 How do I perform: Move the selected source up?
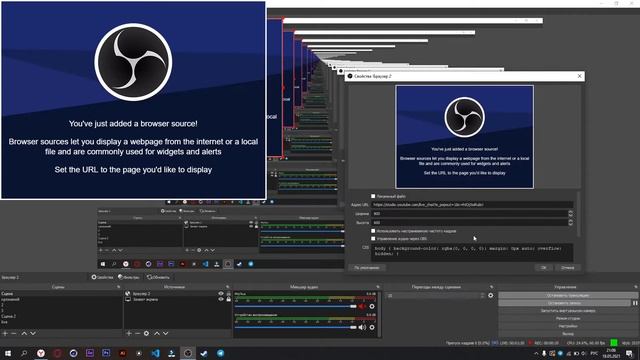coord(157,333)
